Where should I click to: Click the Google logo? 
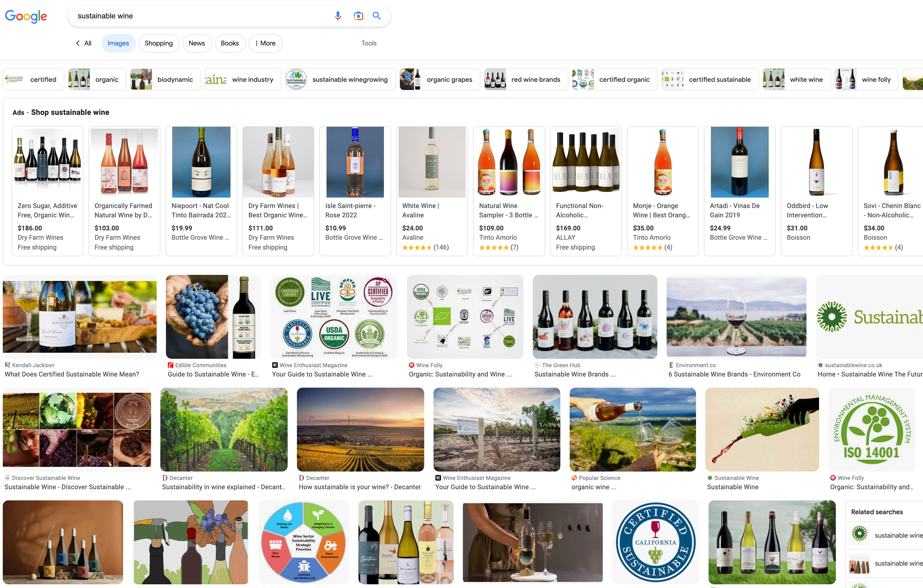[x=26, y=16]
